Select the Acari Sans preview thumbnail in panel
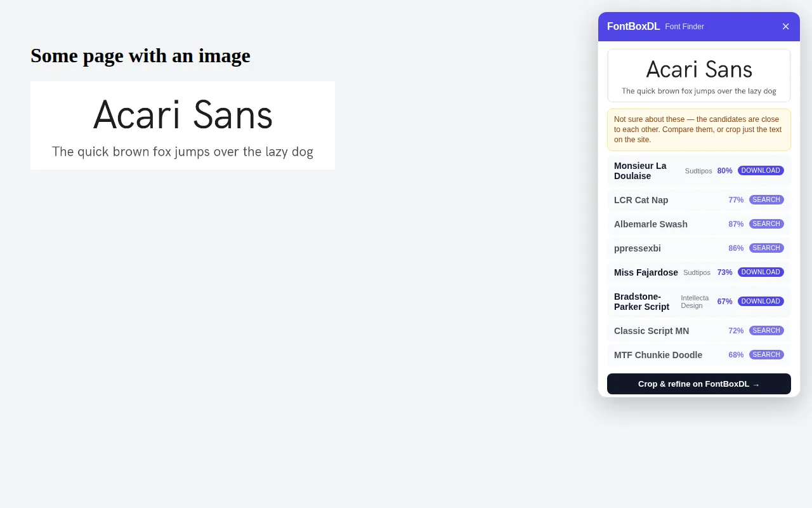The width and height of the screenshot is (812, 508). (699, 76)
